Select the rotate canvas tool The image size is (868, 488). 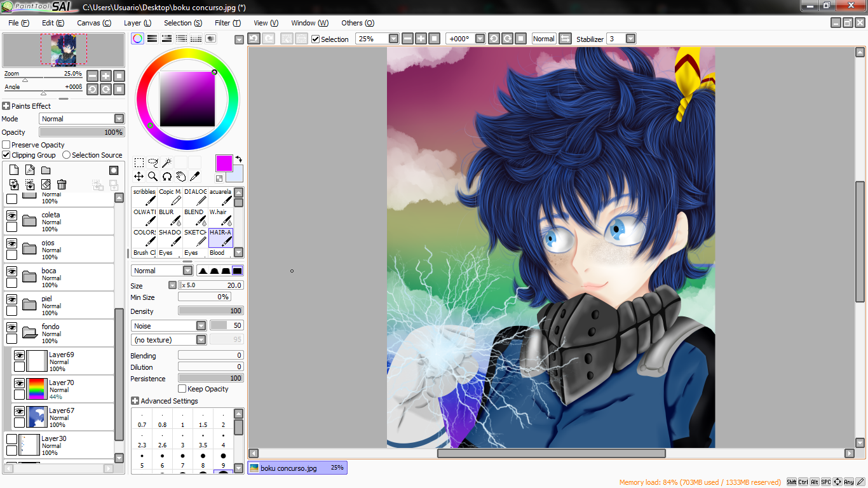click(x=166, y=177)
